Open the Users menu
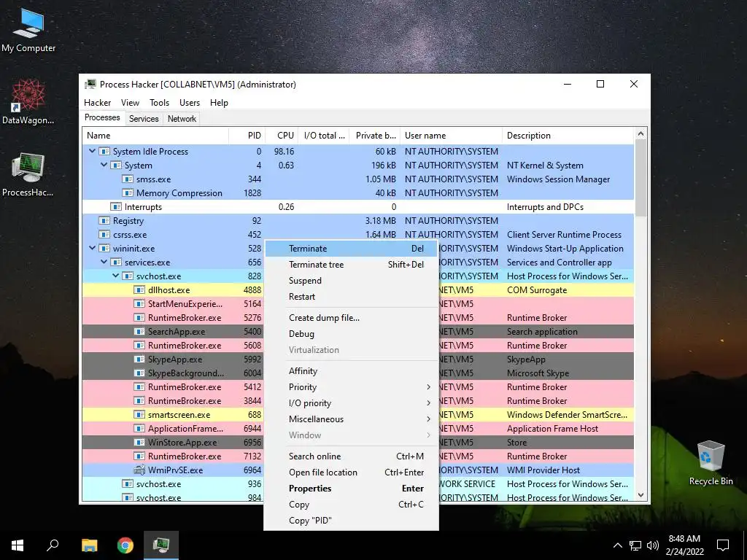Screen dimensions: 747x560 pos(190,103)
